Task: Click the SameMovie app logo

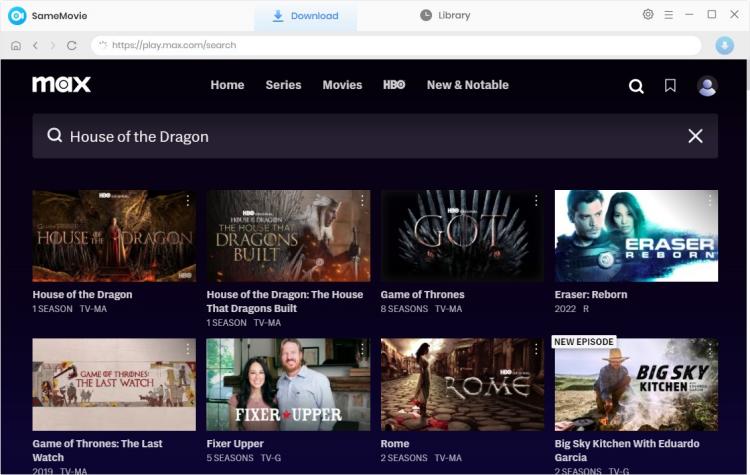Action: [x=17, y=16]
